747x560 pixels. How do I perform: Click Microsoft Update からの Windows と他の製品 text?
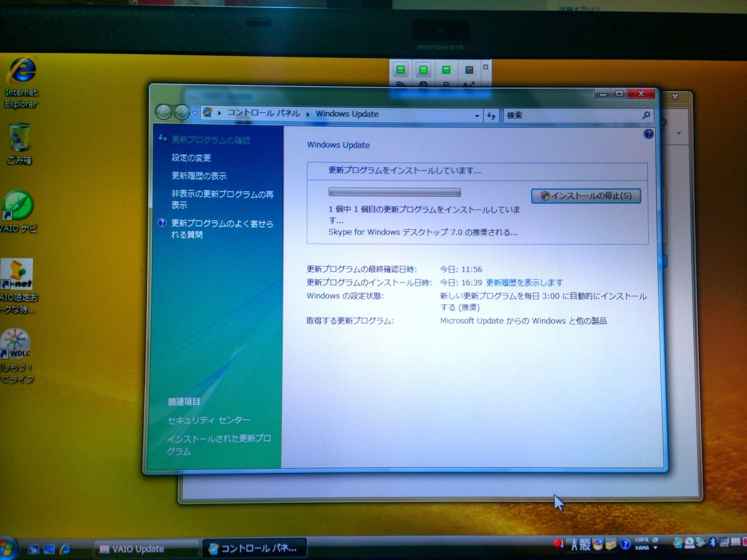523,321
